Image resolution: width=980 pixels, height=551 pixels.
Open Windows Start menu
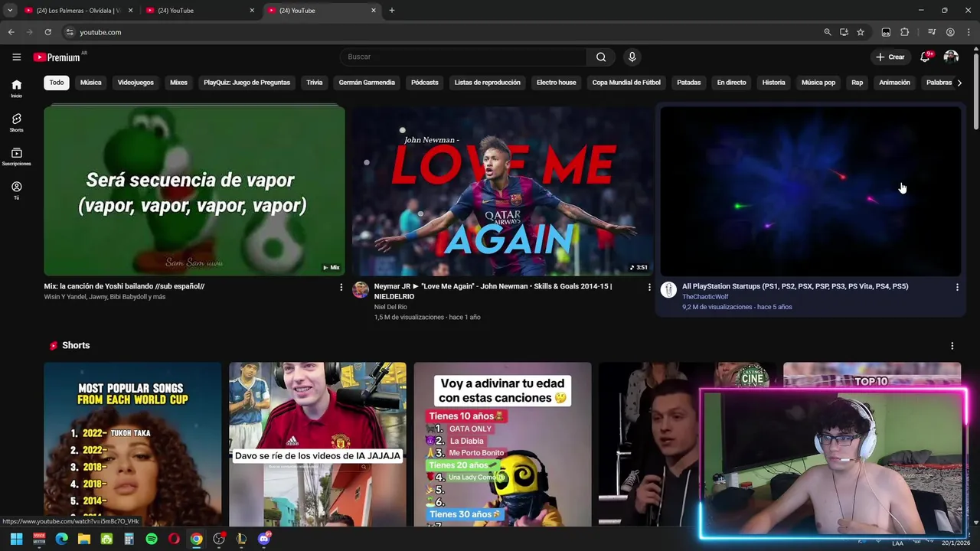(x=16, y=539)
